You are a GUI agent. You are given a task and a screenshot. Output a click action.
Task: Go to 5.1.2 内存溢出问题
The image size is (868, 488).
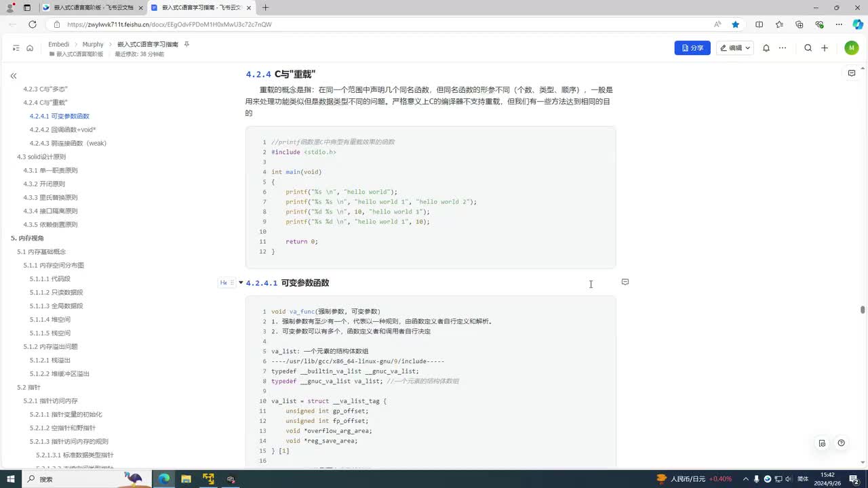pyautogui.click(x=51, y=346)
